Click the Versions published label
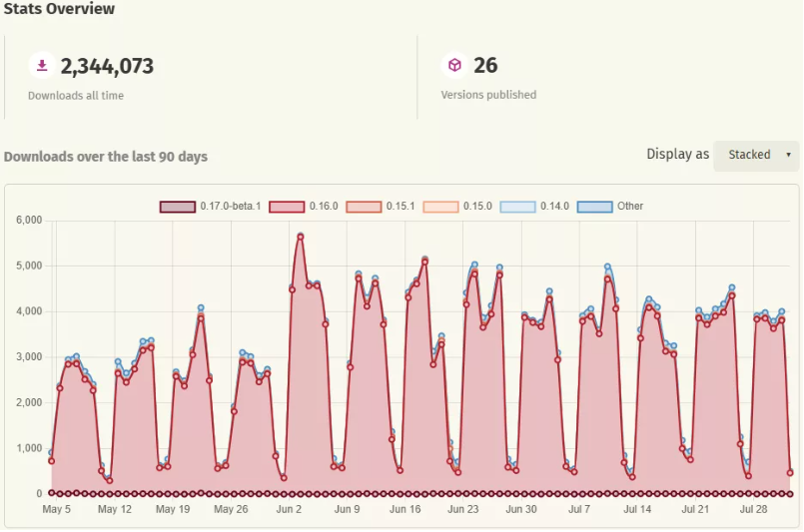The image size is (804, 532). pyautogui.click(x=488, y=96)
